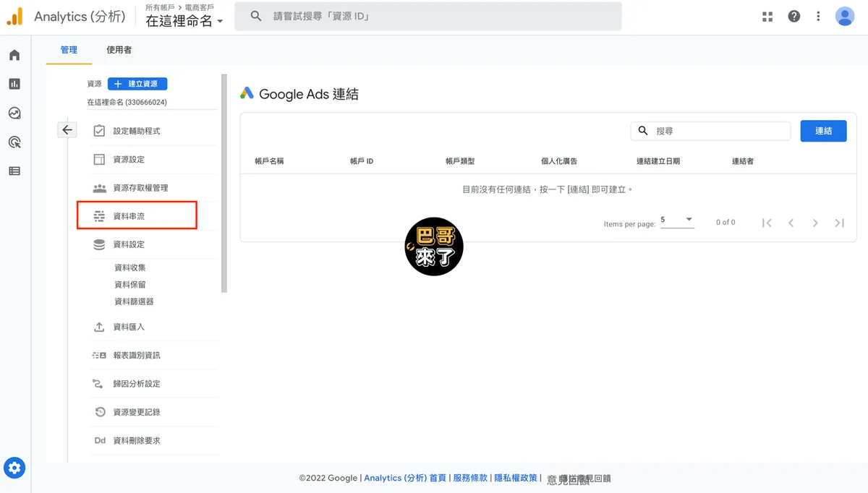868x493 pixels.
Task: Click the 資源變更記錄 history icon
Action: point(100,412)
